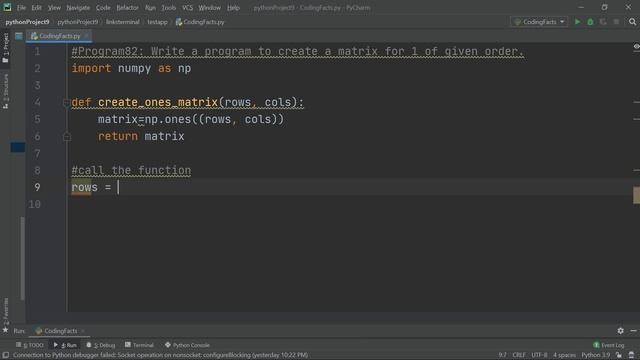Image resolution: width=640 pixels, height=360 pixels.
Task: Hide the Run panel with the minimize icon
Action: pyautogui.click(x=633, y=331)
